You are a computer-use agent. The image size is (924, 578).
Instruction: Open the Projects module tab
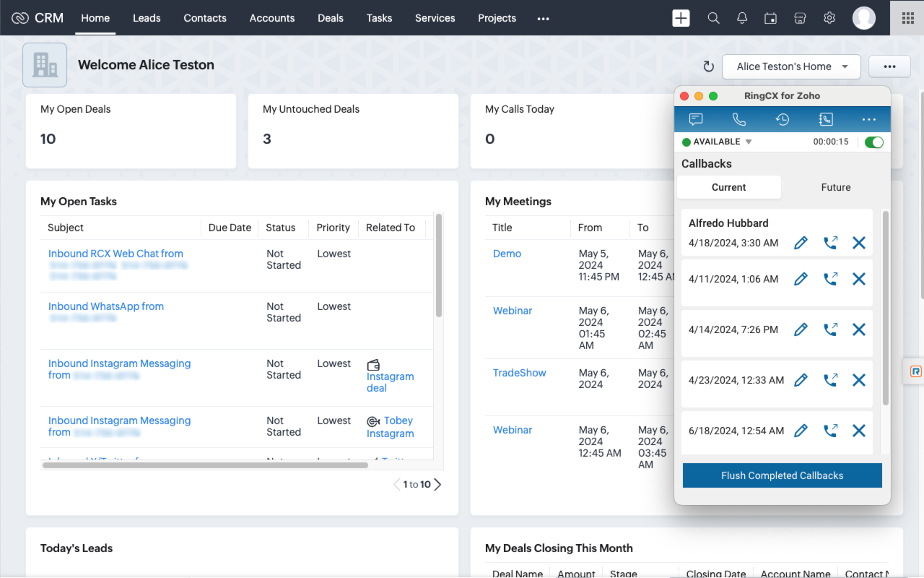(x=497, y=18)
